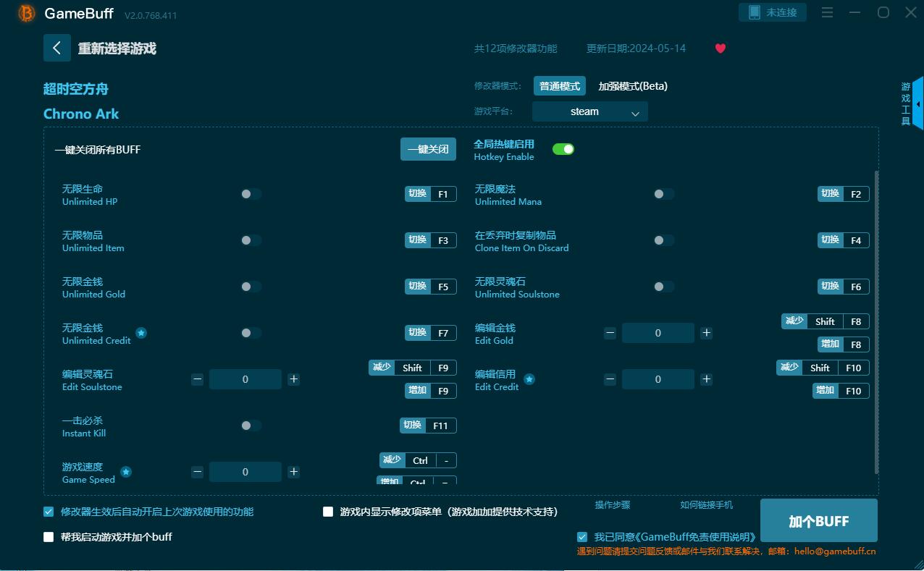Click Shift F8 decrease hotkey for Edit Gold

pyautogui.click(x=826, y=321)
